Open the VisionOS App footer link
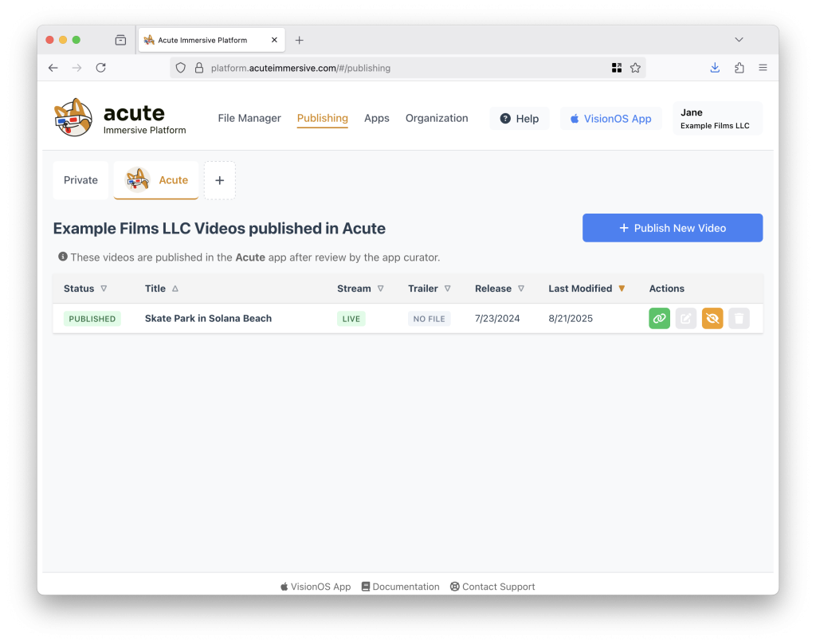Viewport: 816px width, 644px height. tap(316, 587)
